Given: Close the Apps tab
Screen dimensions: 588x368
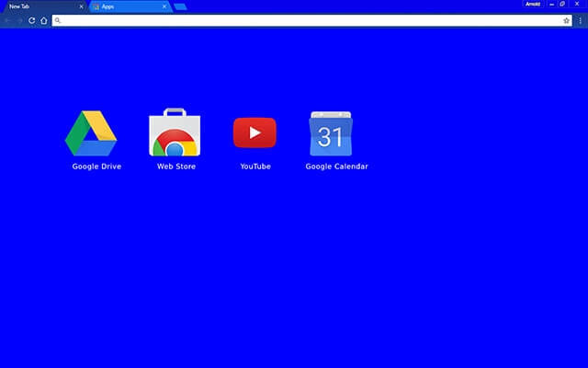Looking at the screenshot, I should tap(164, 6).
